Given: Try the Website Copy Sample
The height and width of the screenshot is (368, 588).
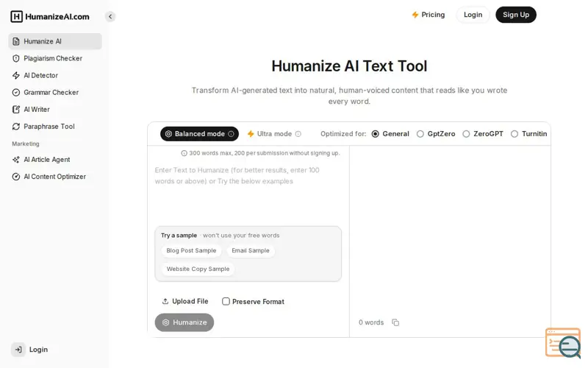Looking at the screenshot, I should [198, 269].
